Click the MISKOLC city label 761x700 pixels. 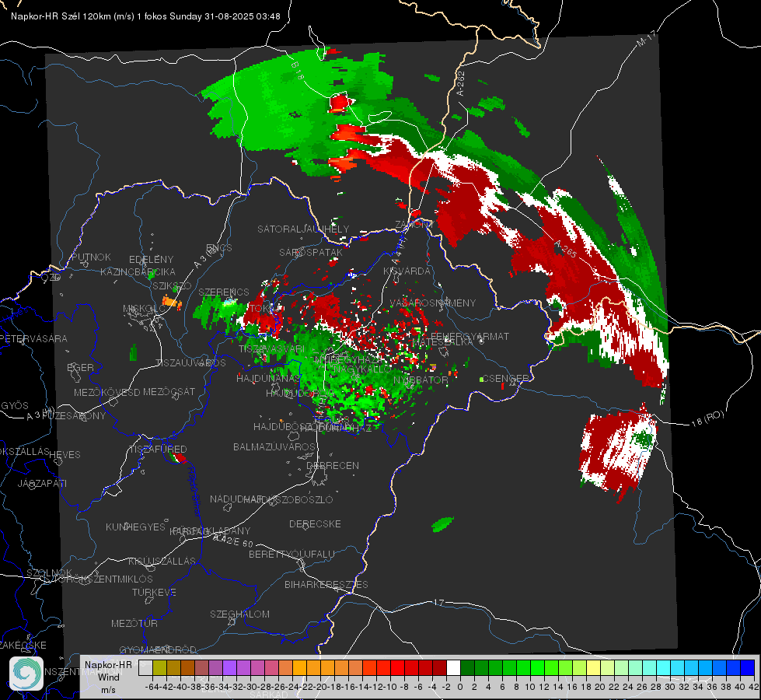144,309
